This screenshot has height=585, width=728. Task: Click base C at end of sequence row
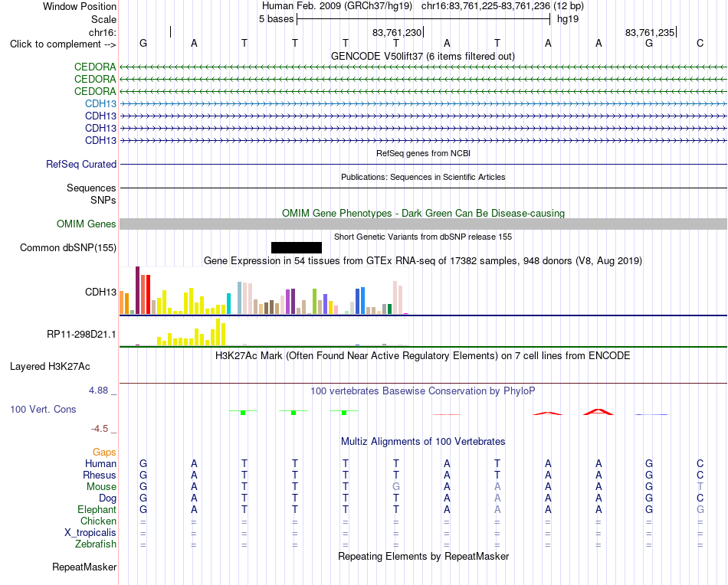(700, 43)
